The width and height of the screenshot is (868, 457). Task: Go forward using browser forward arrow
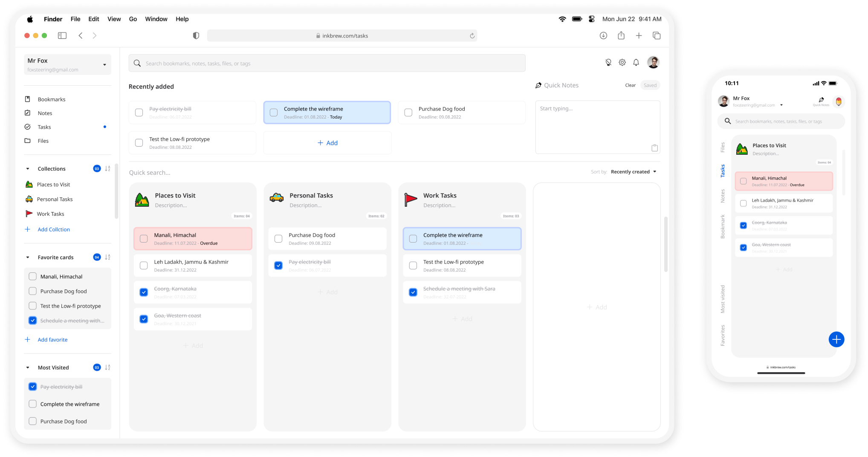95,36
